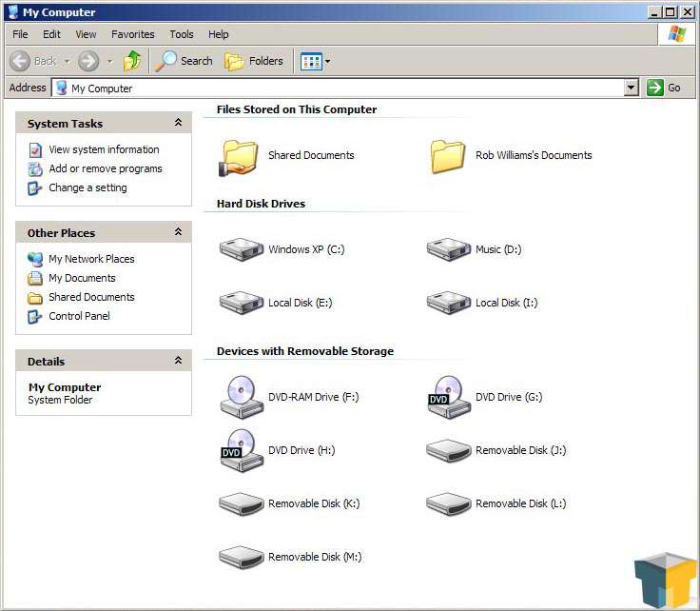Click the Change a setting icon
Screen dimensions: 700x611
[x=35, y=188]
